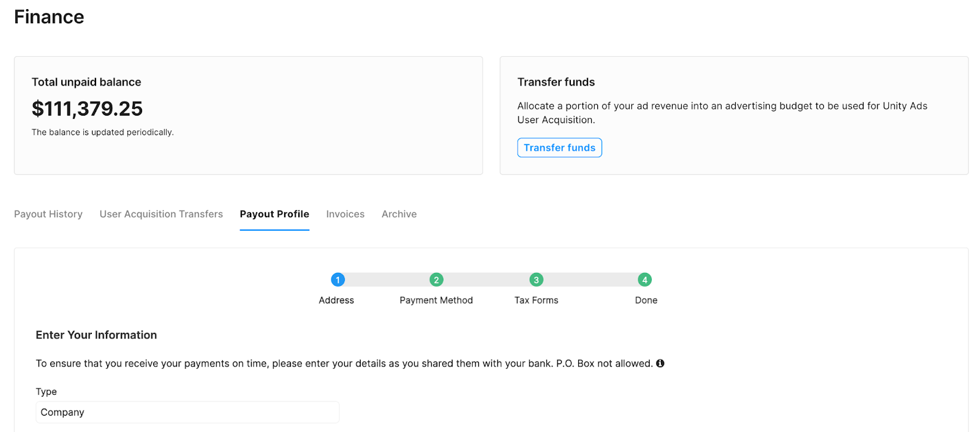Click the Finance page heading

[x=49, y=17]
